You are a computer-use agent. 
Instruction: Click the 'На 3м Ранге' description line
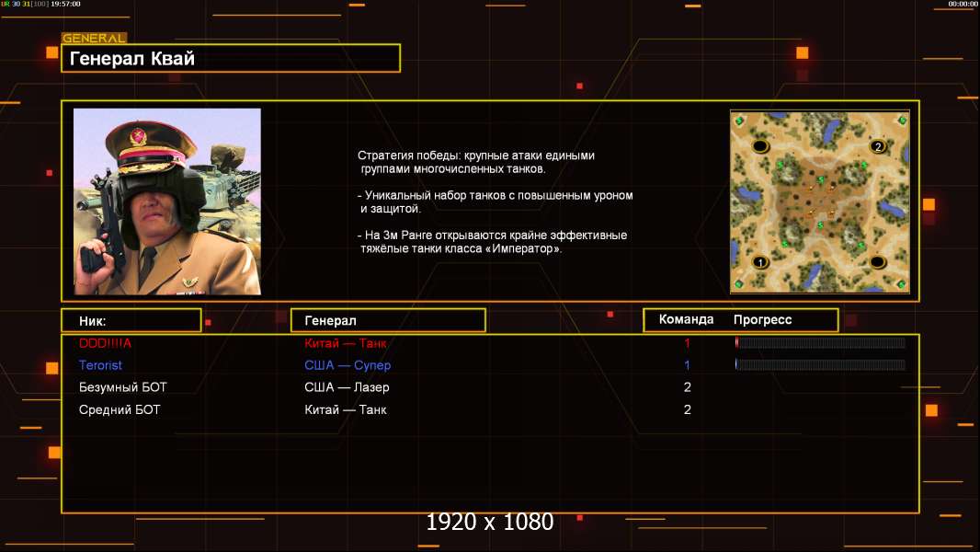click(x=493, y=242)
